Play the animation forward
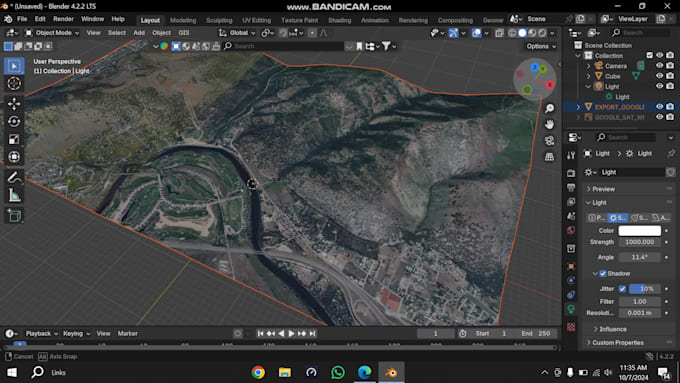This screenshot has width=680, height=383. (x=291, y=334)
